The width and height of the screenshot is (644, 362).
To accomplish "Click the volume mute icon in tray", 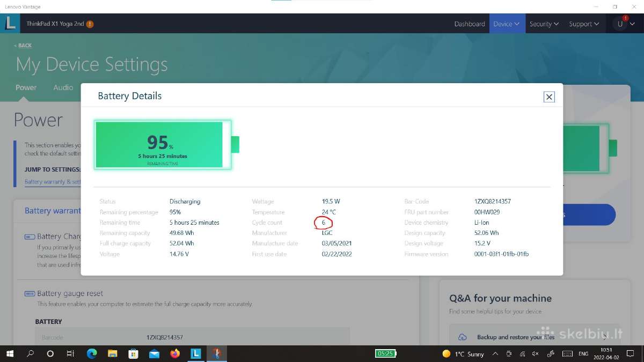I will [x=535, y=353].
